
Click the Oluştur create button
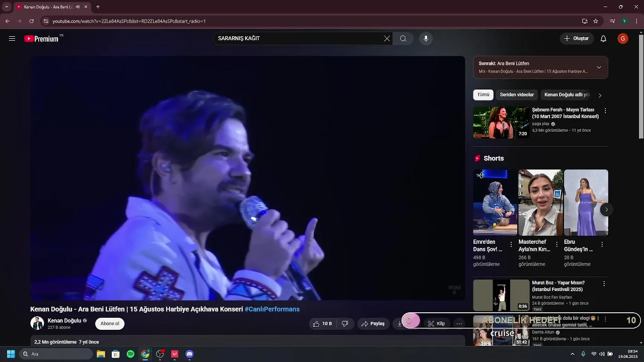(x=577, y=39)
